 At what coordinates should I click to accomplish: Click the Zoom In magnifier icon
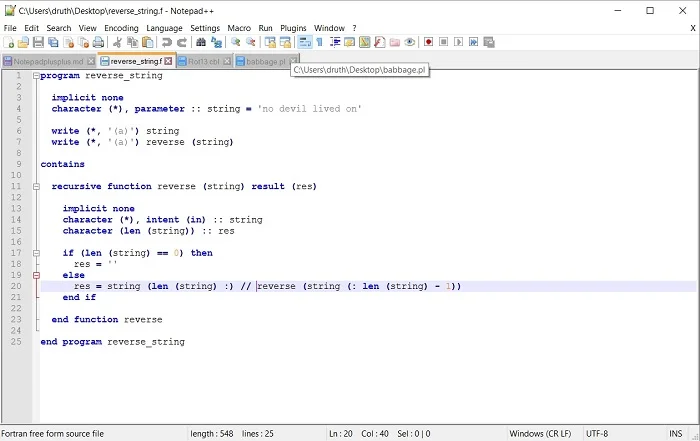pyautogui.click(x=236, y=42)
